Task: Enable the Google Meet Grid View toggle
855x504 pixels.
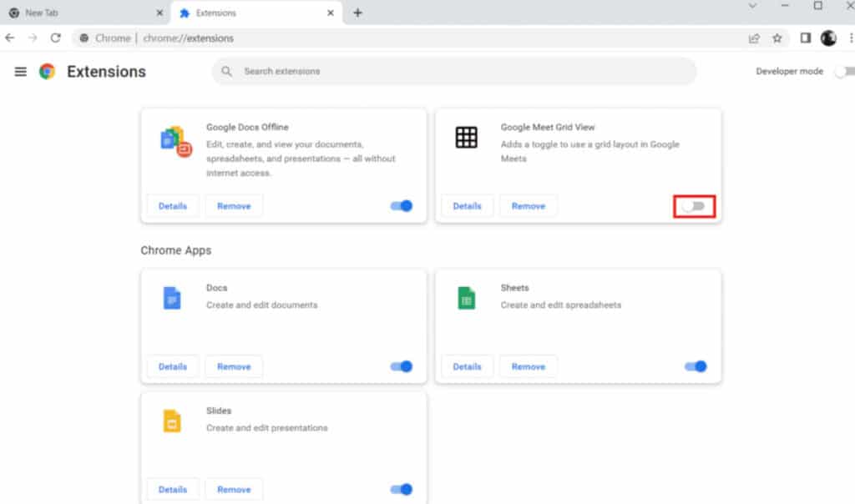Action: click(x=695, y=206)
